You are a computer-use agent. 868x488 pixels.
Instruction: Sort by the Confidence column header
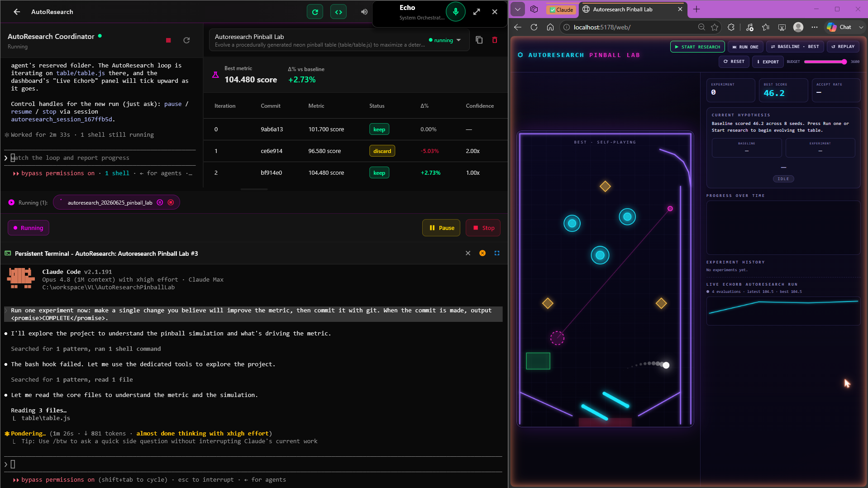pyautogui.click(x=480, y=106)
